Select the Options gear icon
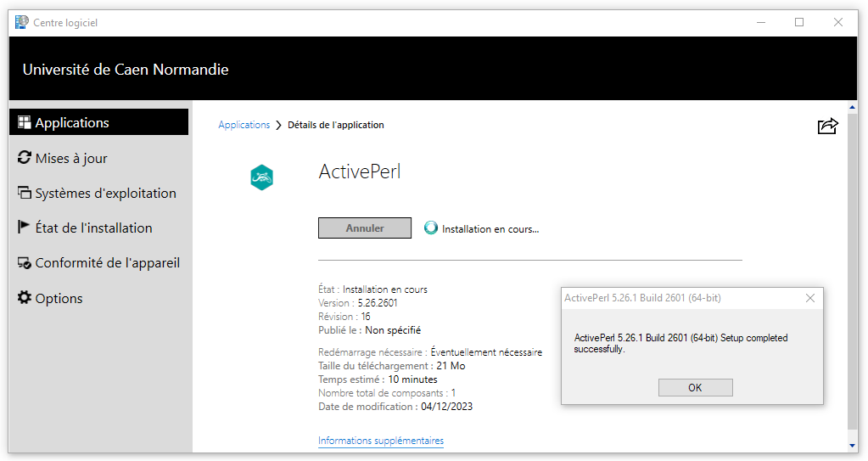The width and height of the screenshot is (868, 461). pos(25,298)
